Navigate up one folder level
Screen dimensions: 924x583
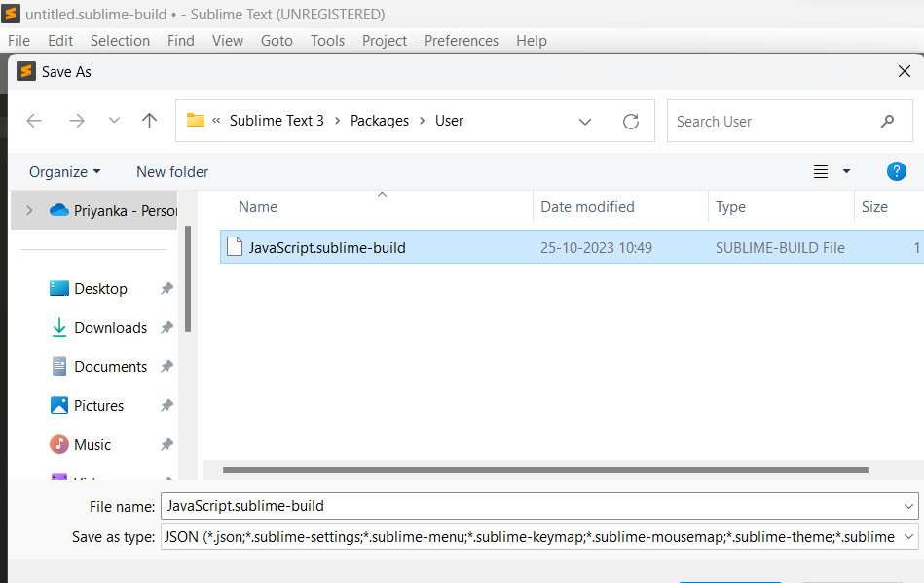click(x=150, y=121)
